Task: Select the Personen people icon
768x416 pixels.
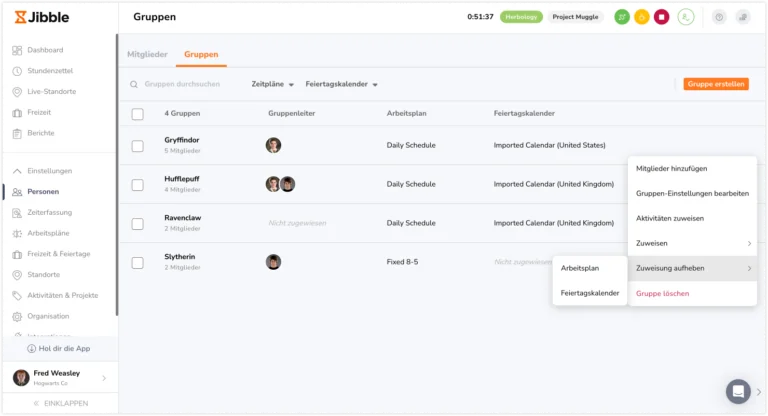Action: point(17,192)
